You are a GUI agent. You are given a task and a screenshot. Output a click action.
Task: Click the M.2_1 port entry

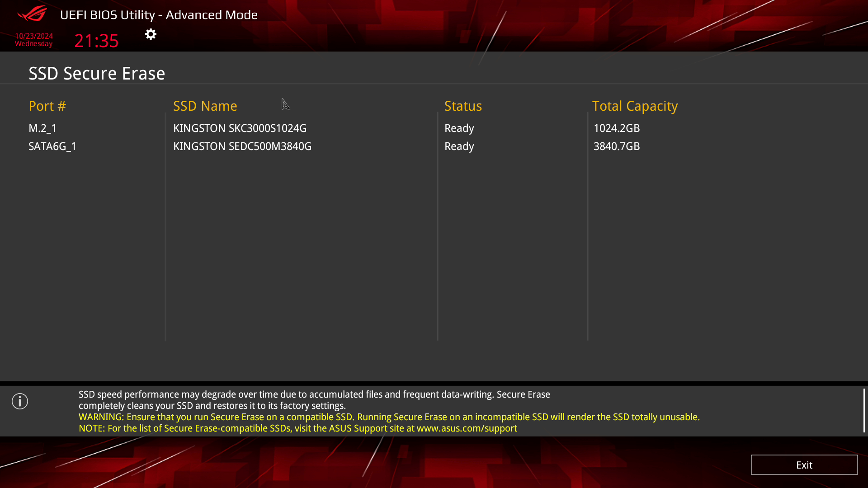(x=42, y=128)
